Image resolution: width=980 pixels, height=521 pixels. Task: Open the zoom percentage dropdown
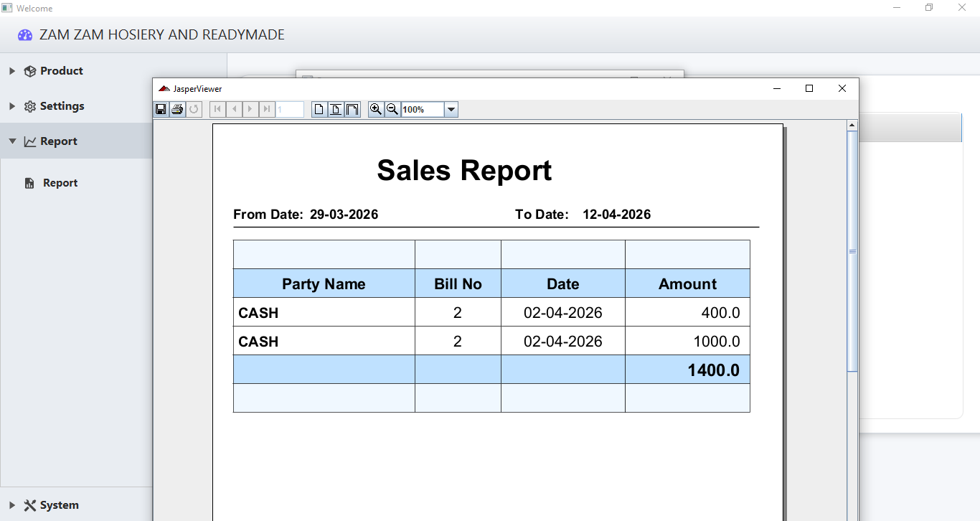point(451,109)
